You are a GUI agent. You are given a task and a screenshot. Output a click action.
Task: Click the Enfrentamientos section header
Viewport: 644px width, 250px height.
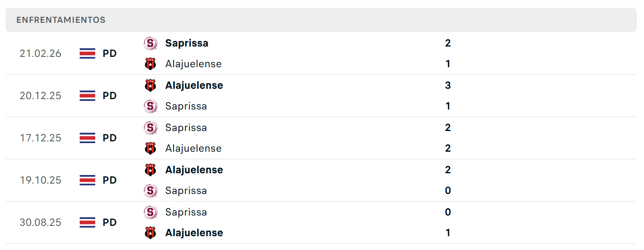coord(321,20)
